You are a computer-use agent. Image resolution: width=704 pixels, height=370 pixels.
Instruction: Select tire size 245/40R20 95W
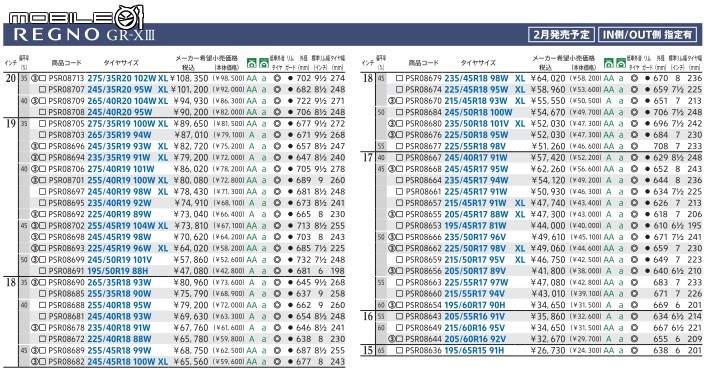(x=119, y=112)
